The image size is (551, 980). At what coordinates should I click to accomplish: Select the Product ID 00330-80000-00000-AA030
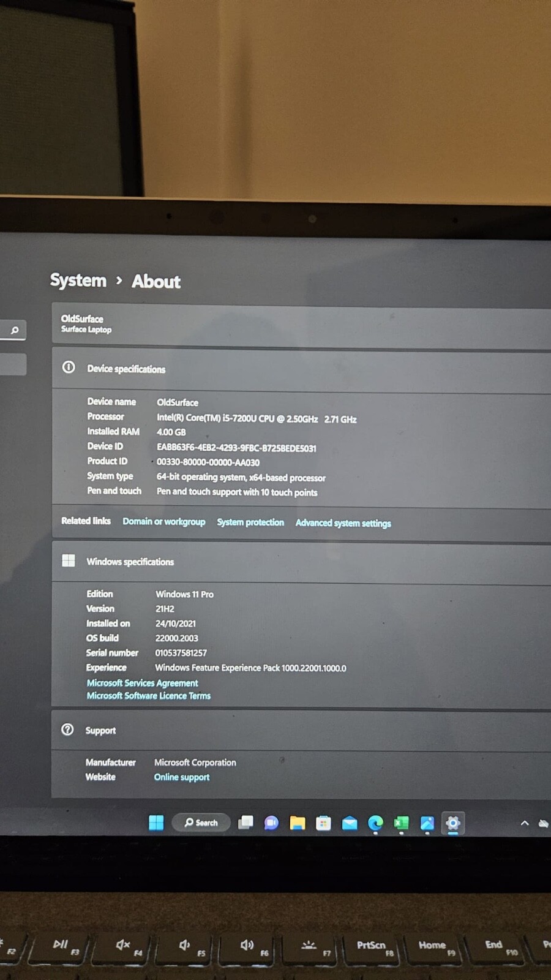208,462
